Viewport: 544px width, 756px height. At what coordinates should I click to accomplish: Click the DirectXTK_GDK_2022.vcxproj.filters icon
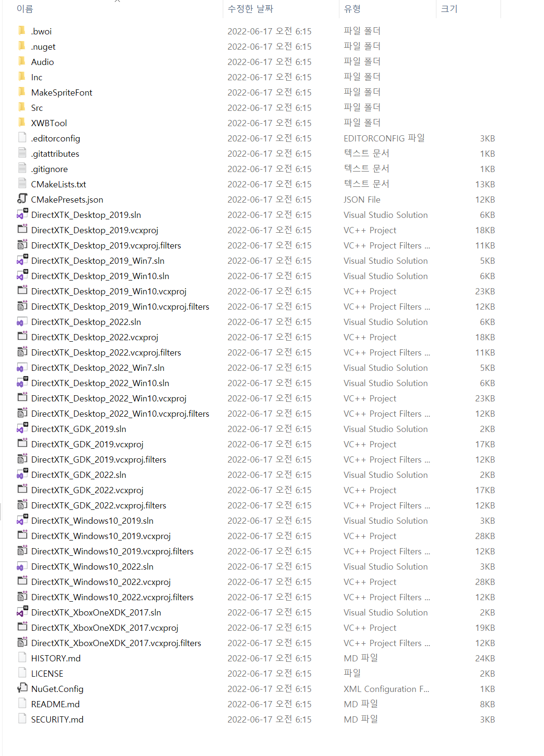22,505
